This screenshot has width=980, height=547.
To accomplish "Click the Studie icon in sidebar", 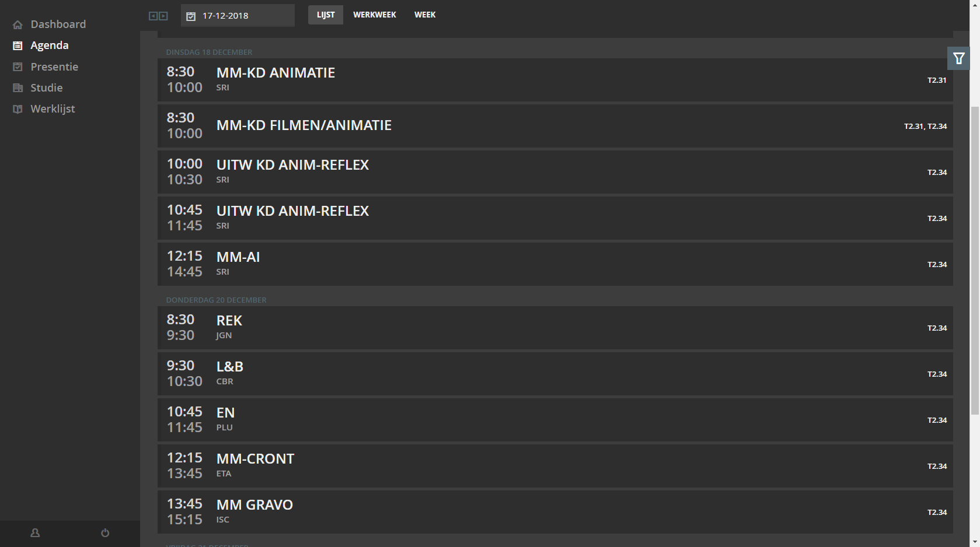I will [18, 88].
